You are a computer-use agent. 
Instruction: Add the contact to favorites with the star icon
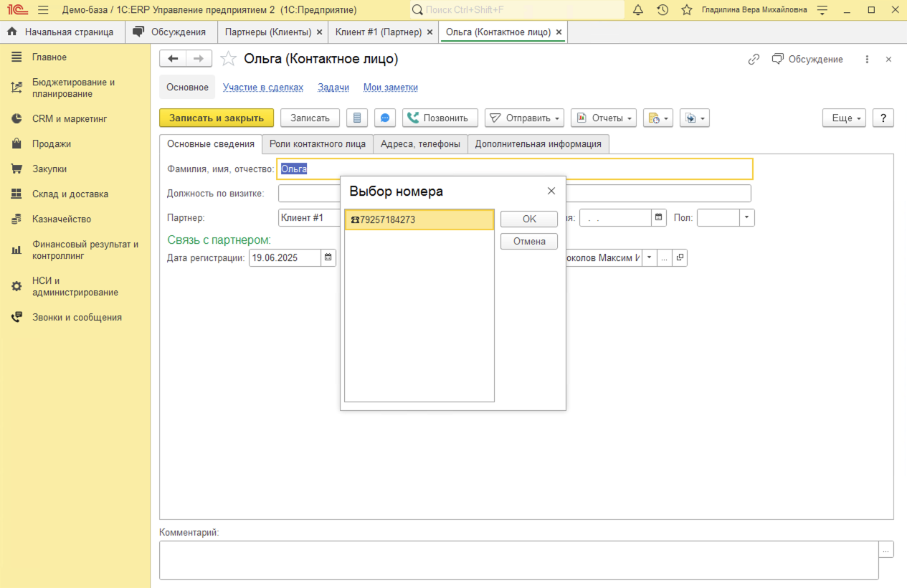pyautogui.click(x=228, y=59)
